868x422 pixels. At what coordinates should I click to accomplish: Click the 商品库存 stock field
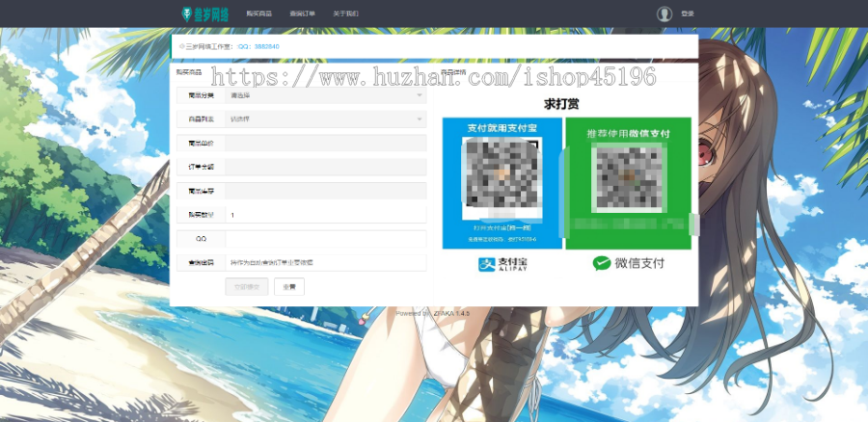click(326, 192)
